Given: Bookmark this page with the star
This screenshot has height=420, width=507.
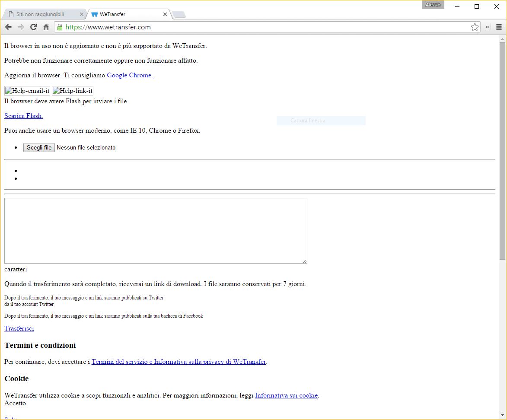Looking at the screenshot, I should tap(475, 27).
